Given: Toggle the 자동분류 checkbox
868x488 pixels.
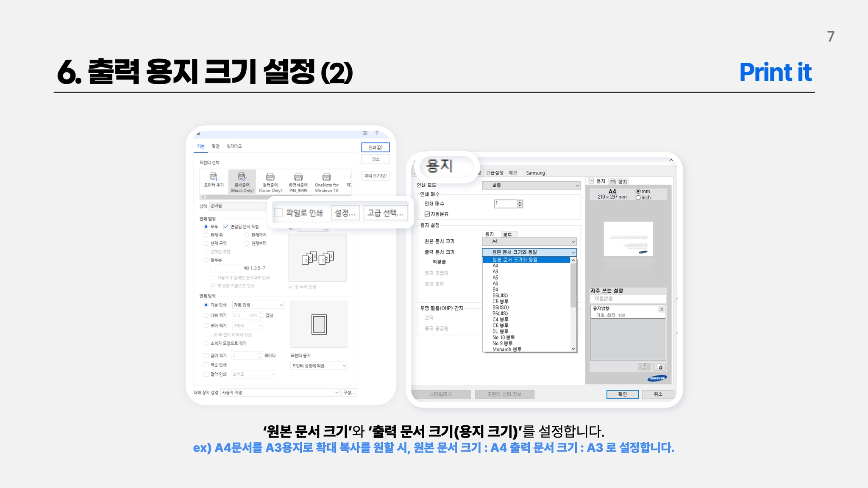Looking at the screenshot, I should tap(427, 214).
